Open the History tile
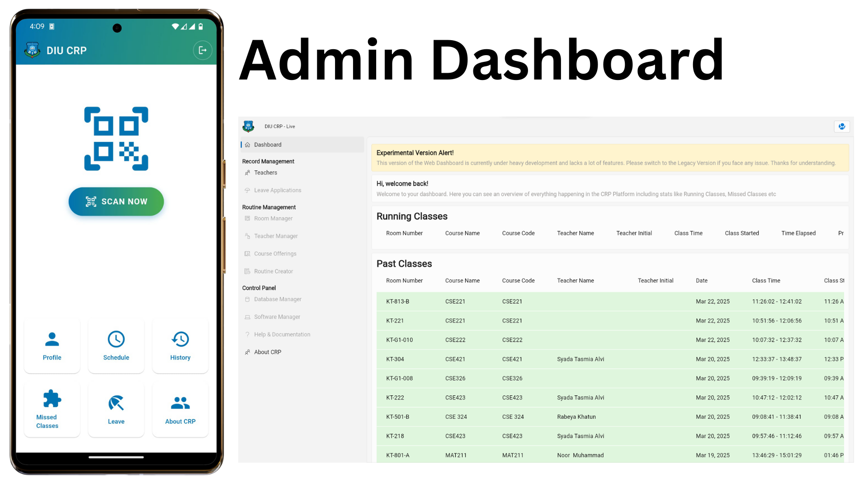 [180, 346]
